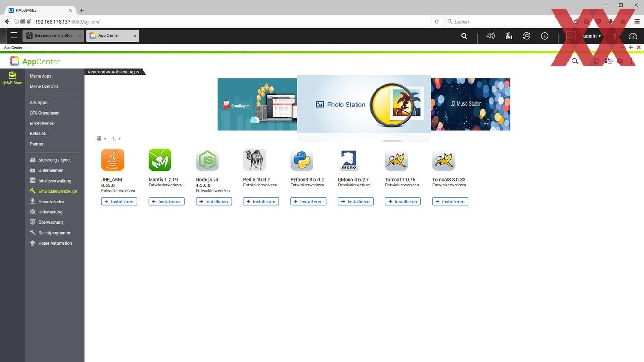Open Meine Apps

(x=40, y=76)
